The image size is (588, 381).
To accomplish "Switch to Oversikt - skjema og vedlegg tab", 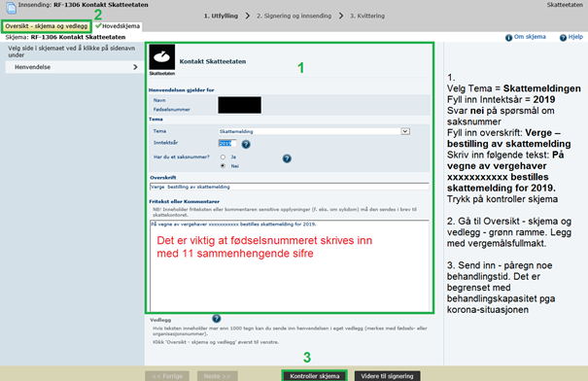I will coord(46,26).
